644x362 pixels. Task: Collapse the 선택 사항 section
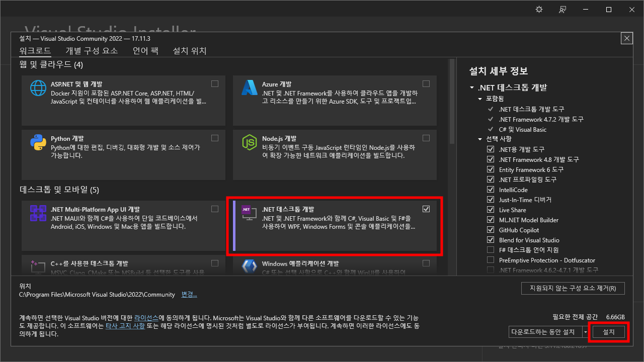click(x=480, y=139)
